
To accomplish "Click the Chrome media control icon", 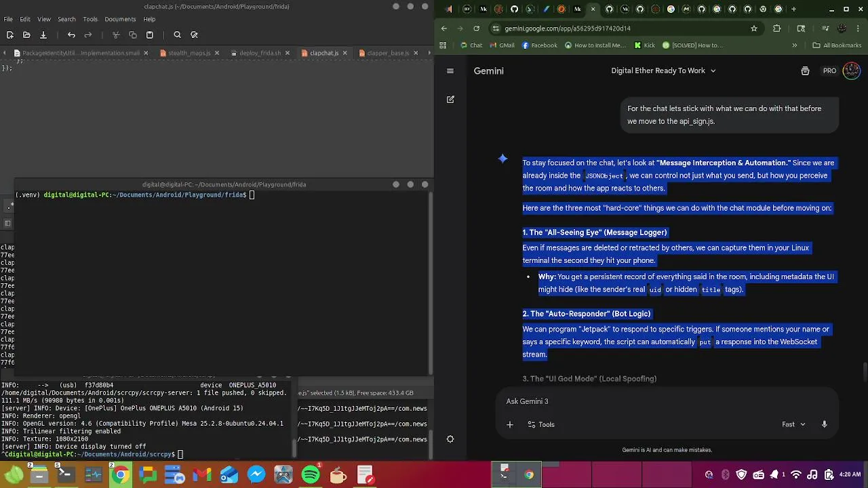I will pos(825,28).
